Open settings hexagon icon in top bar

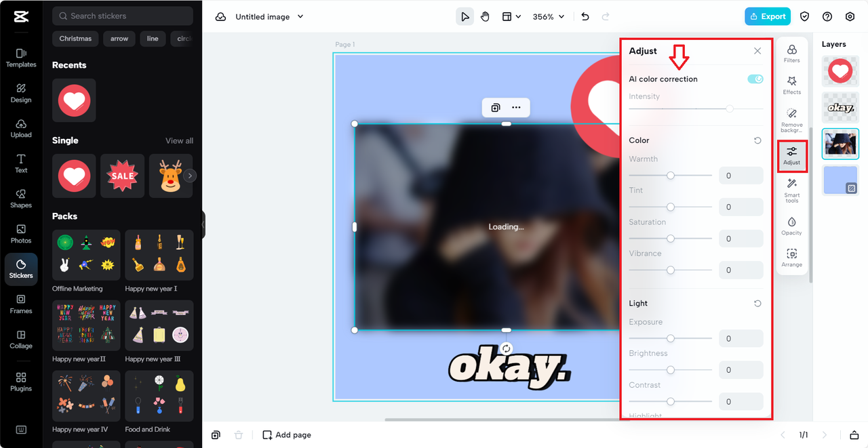point(850,17)
